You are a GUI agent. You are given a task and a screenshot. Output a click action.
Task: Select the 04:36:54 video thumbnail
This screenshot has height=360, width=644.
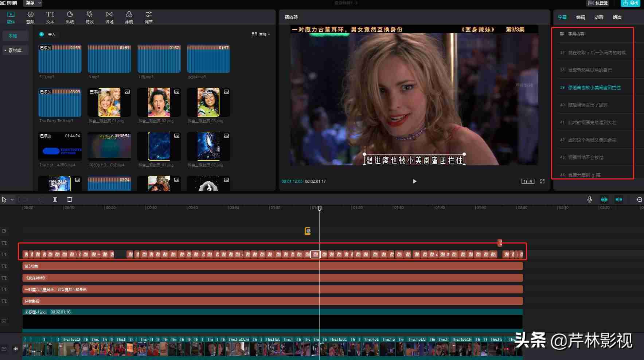click(x=109, y=147)
